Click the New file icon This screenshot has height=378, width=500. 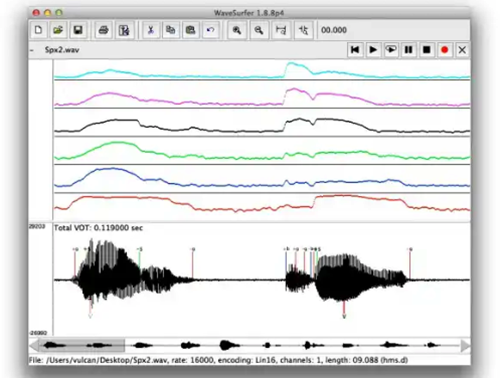pyautogui.click(x=38, y=30)
